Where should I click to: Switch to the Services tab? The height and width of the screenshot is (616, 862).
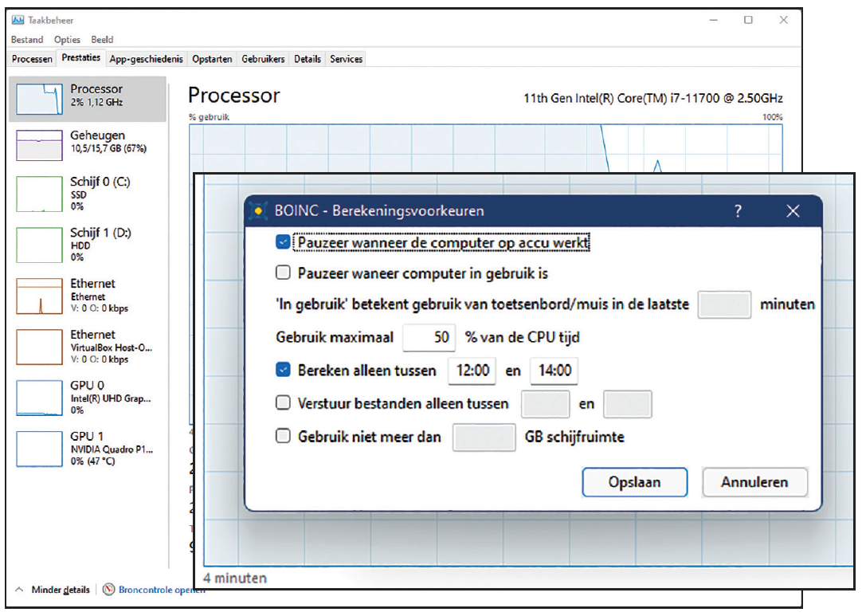347,59
